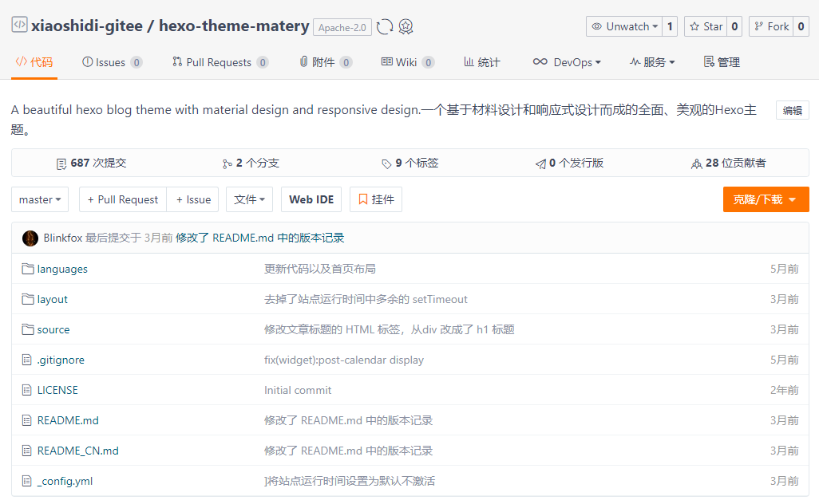Open the _config.yml file
Viewport: 819px width, 504px height.
pyautogui.click(x=65, y=481)
